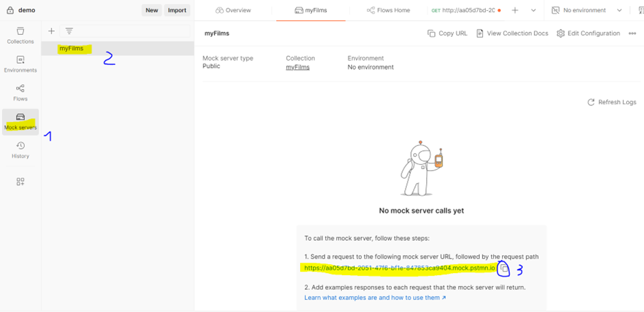The height and width of the screenshot is (312, 644).
Task: Open the History sidebar panel
Action: [x=20, y=150]
